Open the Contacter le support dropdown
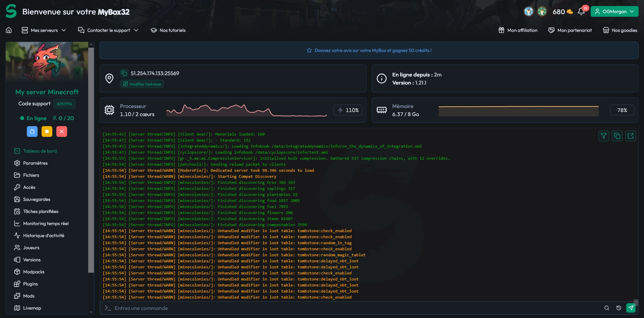This screenshot has height=318, width=644. point(108,30)
